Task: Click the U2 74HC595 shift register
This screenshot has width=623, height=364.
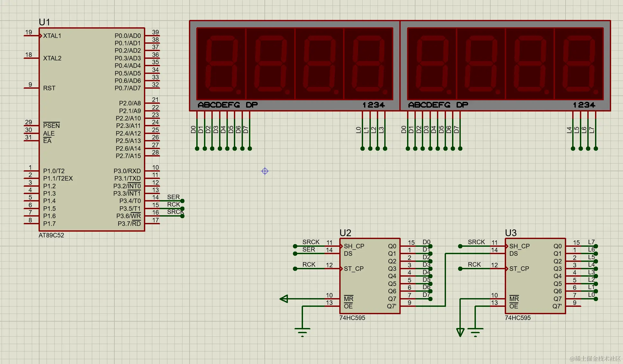Action: tap(369, 276)
